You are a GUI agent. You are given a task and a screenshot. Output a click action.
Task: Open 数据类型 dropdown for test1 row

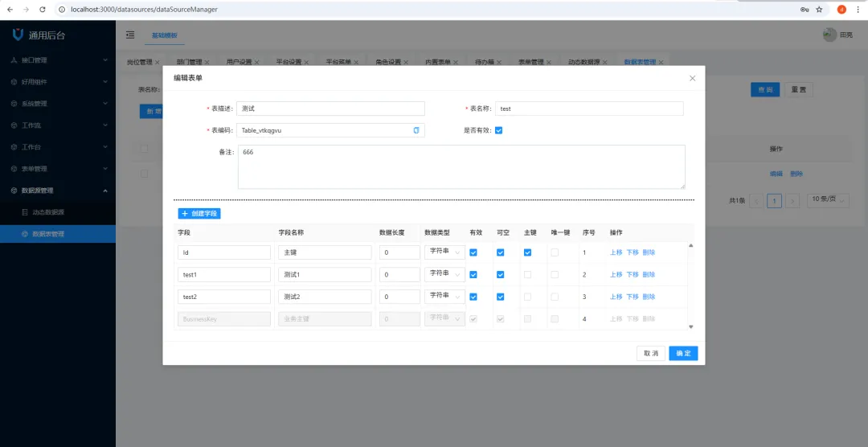(x=444, y=274)
